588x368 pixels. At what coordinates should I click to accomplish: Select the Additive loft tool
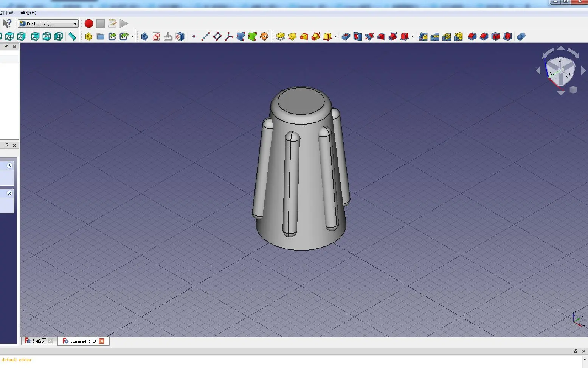(304, 36)
